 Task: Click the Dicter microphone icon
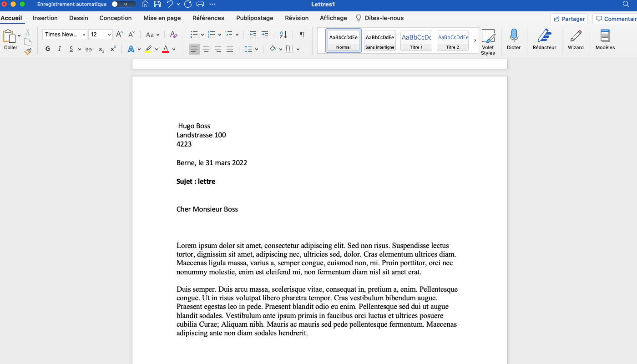tap(514, 36)
